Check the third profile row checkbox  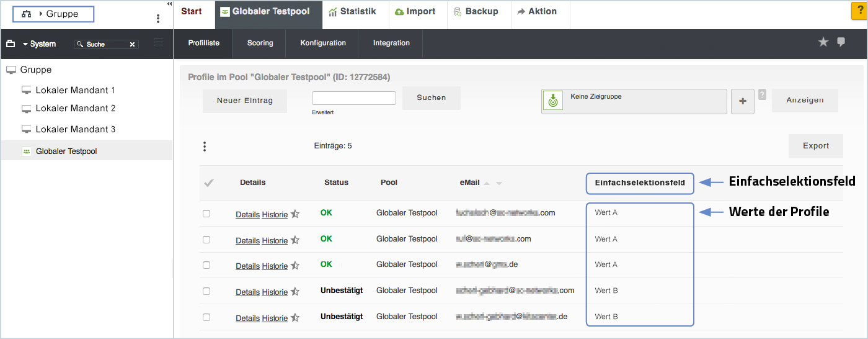pyautogui.click(x=206, y=265)
